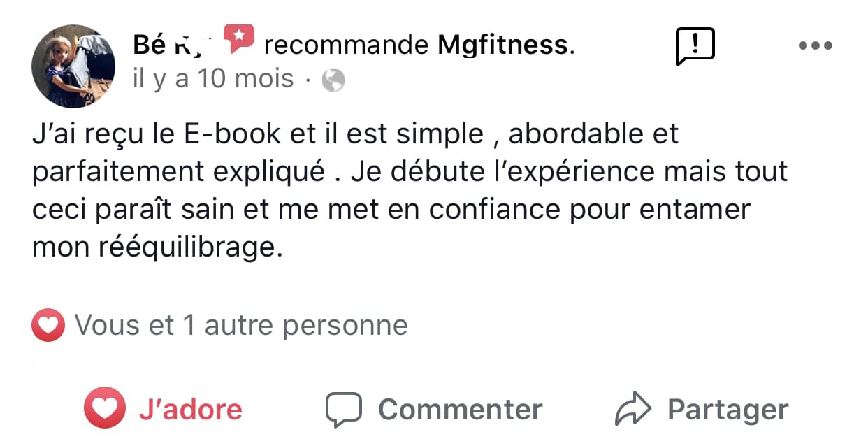Click the small red heart reaction icon
This screenshot has width=868, height=439.
click(x=48, y=325)
